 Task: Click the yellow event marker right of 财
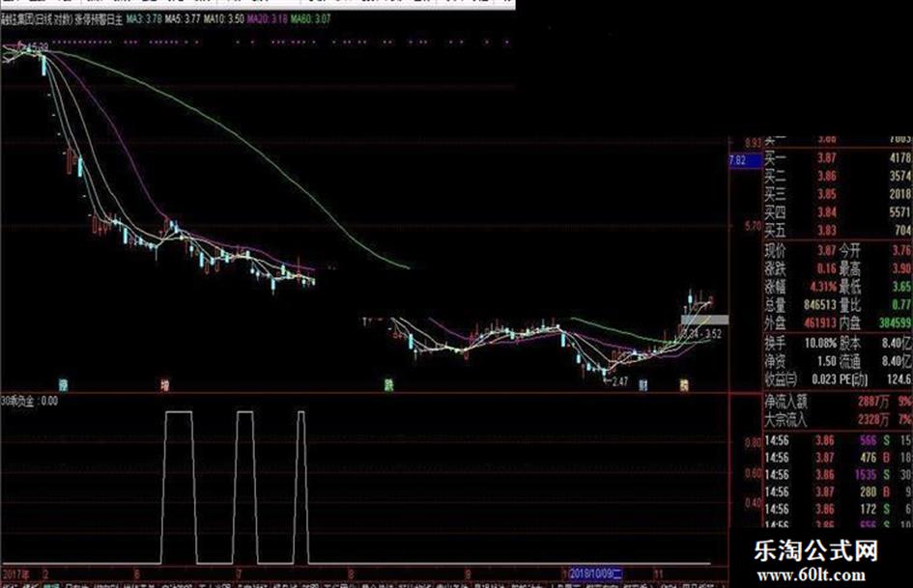pyautogui.click(x=684, y=385)
